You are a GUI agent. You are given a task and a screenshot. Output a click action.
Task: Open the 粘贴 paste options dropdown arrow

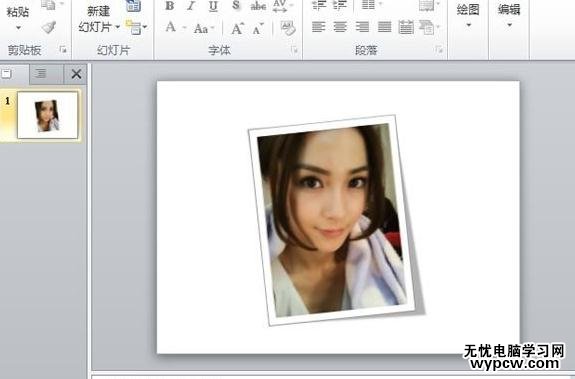18,27
